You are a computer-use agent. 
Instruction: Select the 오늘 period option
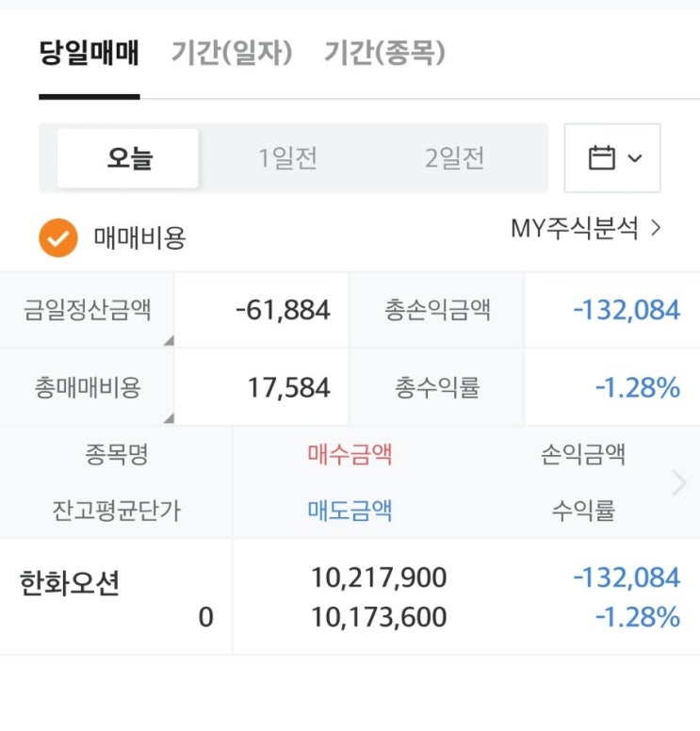coord(128,158)
